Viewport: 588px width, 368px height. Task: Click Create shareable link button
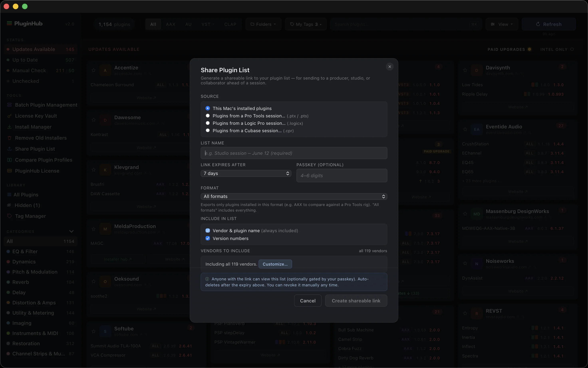(356, 301)
